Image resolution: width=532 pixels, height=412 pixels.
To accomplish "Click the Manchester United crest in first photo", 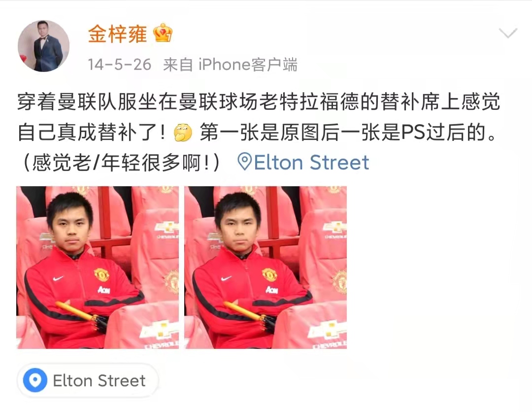I will click(x=101, y=274).
